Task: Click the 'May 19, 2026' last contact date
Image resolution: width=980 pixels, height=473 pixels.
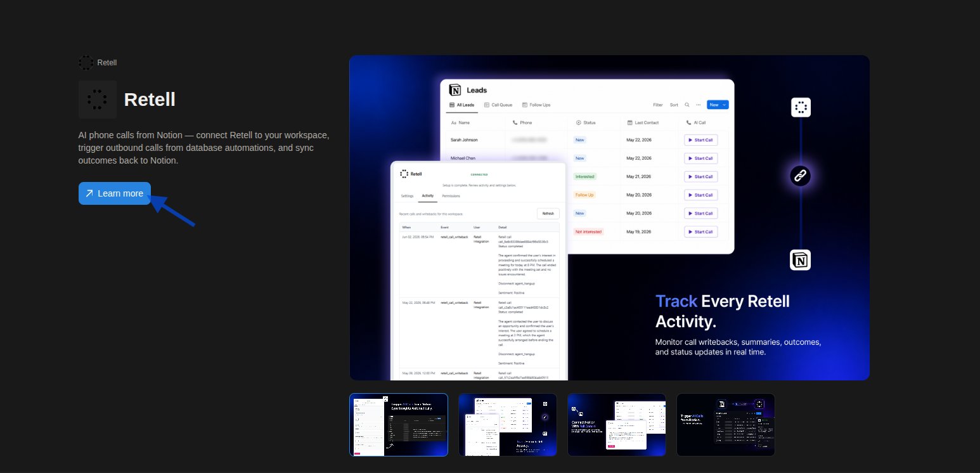Action: [x=638, y=231]
